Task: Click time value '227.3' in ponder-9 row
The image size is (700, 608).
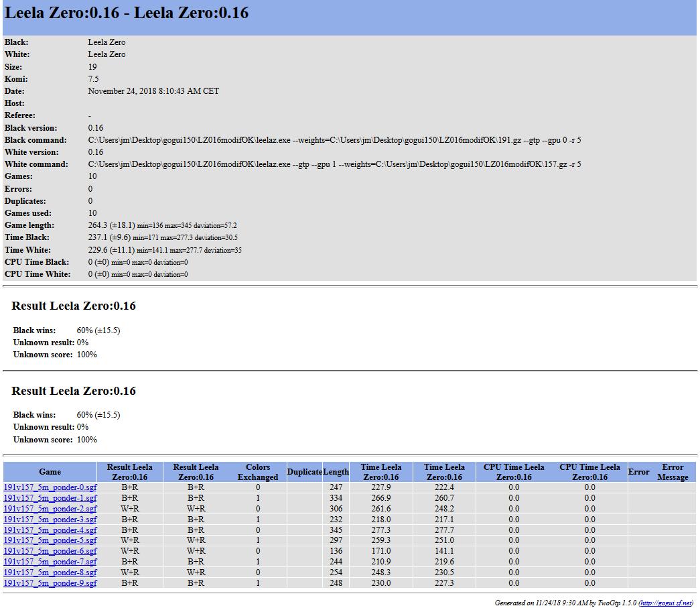Action: pos(444,583)
